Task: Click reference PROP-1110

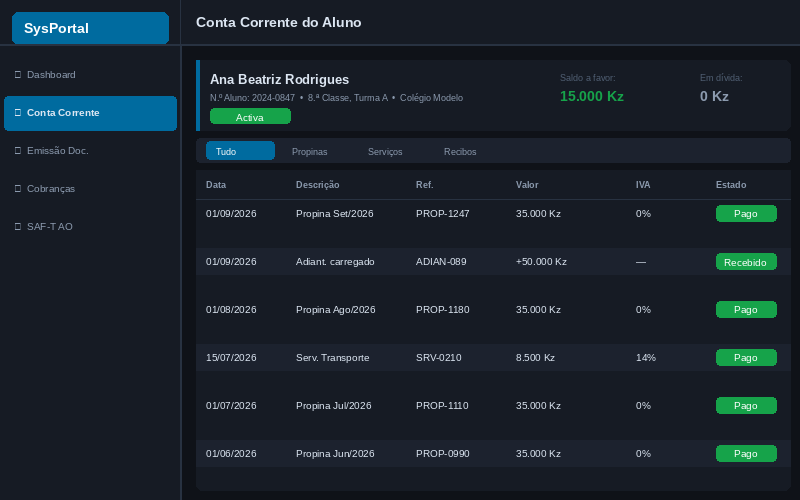Action: tap(442, 406)
